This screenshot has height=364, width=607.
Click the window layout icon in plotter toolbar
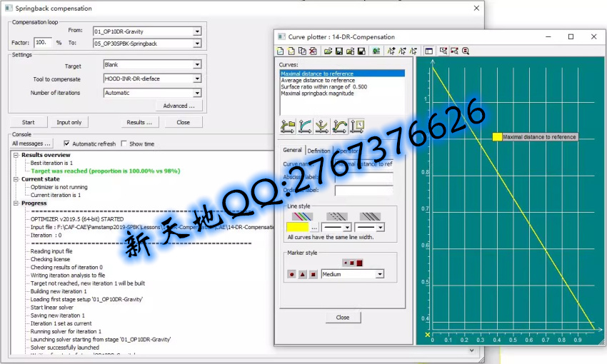(428, 51)
